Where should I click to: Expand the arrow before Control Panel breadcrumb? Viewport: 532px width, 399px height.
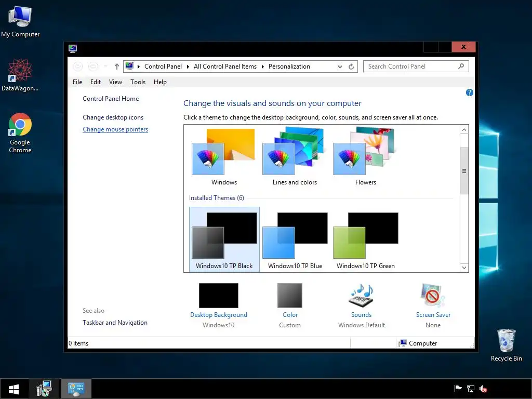138,66
